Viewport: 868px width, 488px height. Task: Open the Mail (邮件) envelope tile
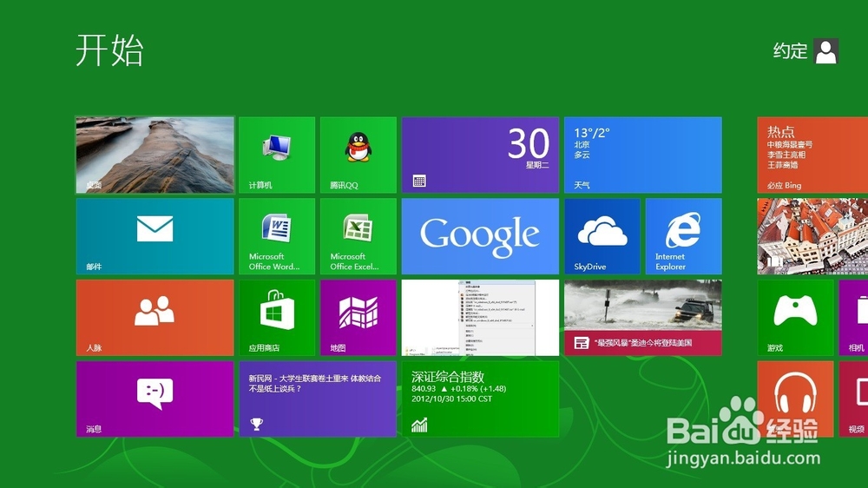(155, 236)
